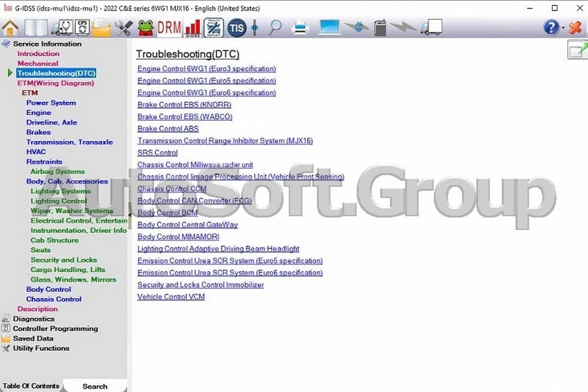Screen dimensions: 588x392
Task: Open Security and Locks Control Immobilizer link
Action: coord(201,285)
